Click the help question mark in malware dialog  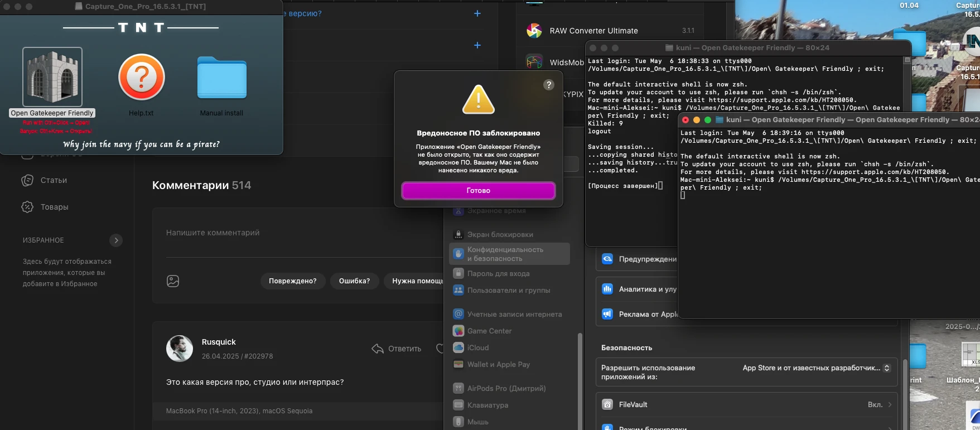tap(549, 85)
